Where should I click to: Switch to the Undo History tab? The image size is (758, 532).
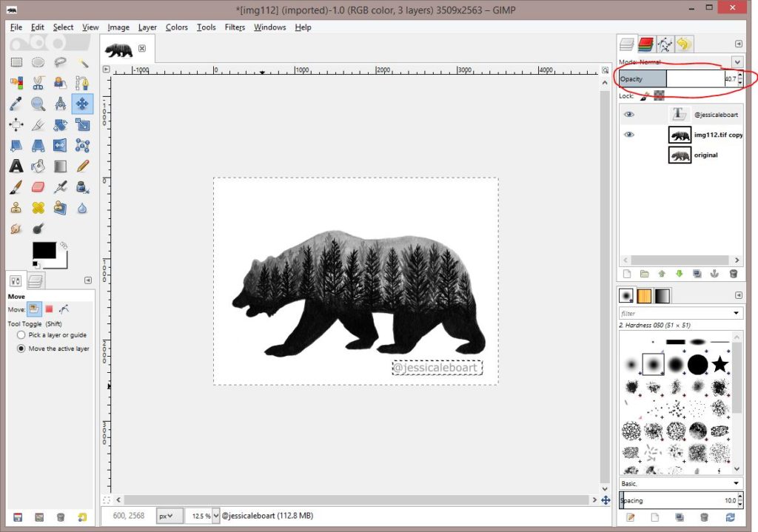point(684,44)
